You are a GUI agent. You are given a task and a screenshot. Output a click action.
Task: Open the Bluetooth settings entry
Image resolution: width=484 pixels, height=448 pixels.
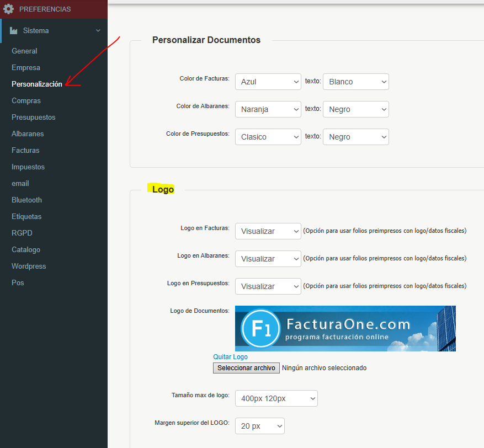[26, 200]
